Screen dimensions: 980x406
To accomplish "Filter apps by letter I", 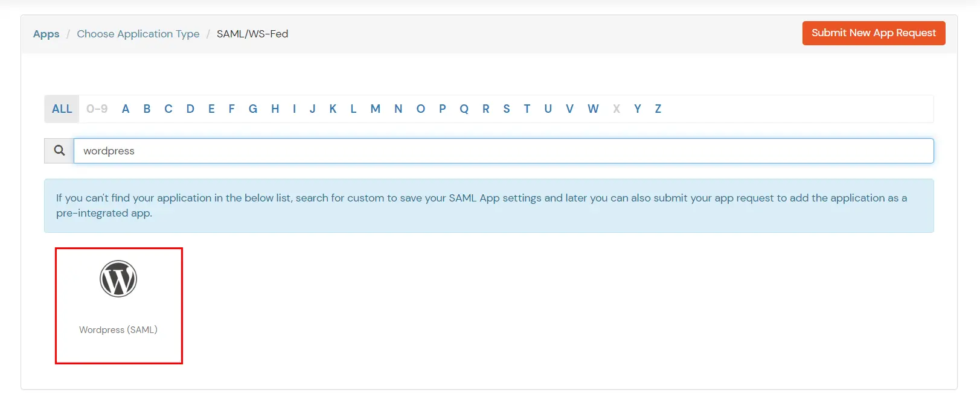I will (294, 109).
